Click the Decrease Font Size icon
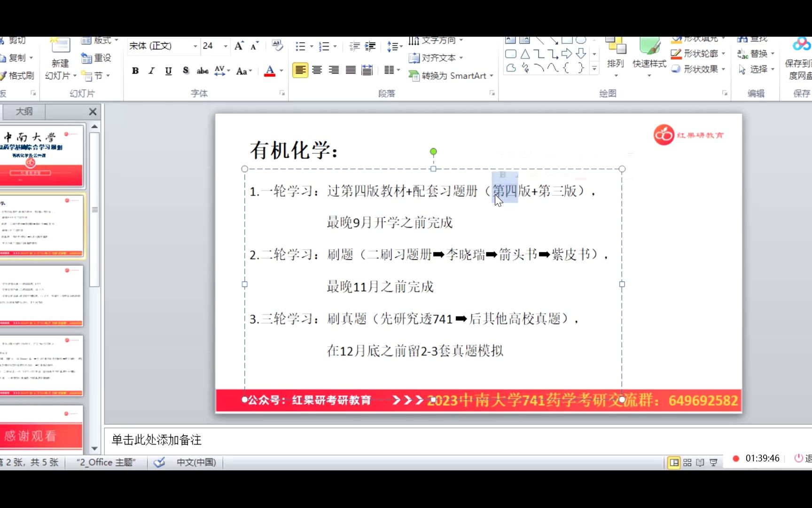The height and width of the screenshot is (508, 812). pos(255,46)
